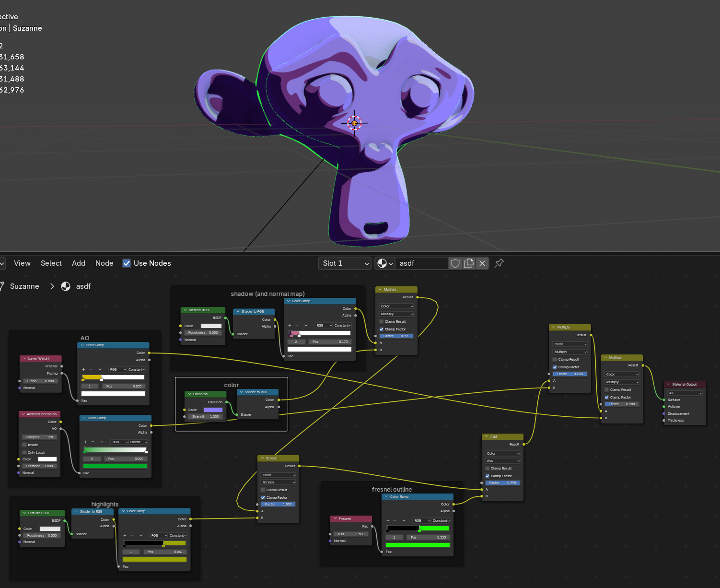
Task: Toggle Clamp Result on Multiply node with 0.288
Action: tap(606, 389)
